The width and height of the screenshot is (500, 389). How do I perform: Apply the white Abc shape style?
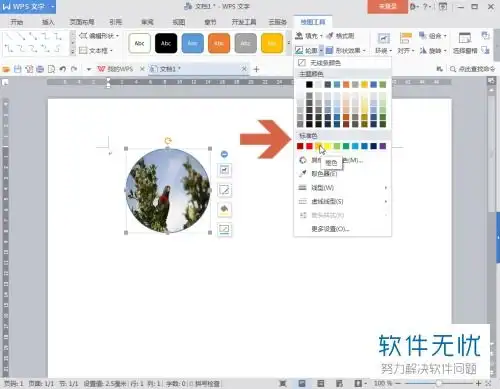click(139, 43)
